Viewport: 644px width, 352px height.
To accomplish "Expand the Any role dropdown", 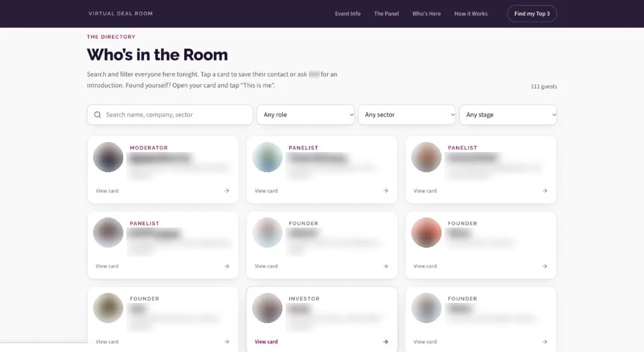I will click(x=306, y=114).
